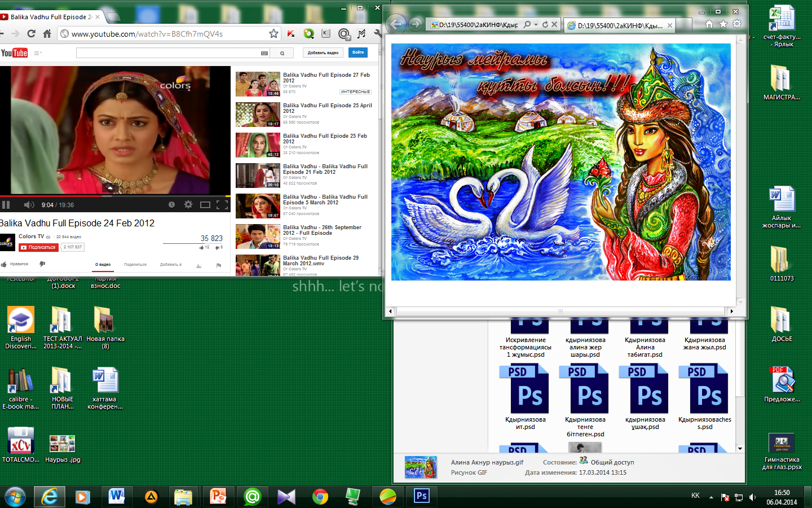Image resolution: width=812 pixels, height=508 pixels.
Task: Click the YouTube logo
Action: (x=14, y=53)
